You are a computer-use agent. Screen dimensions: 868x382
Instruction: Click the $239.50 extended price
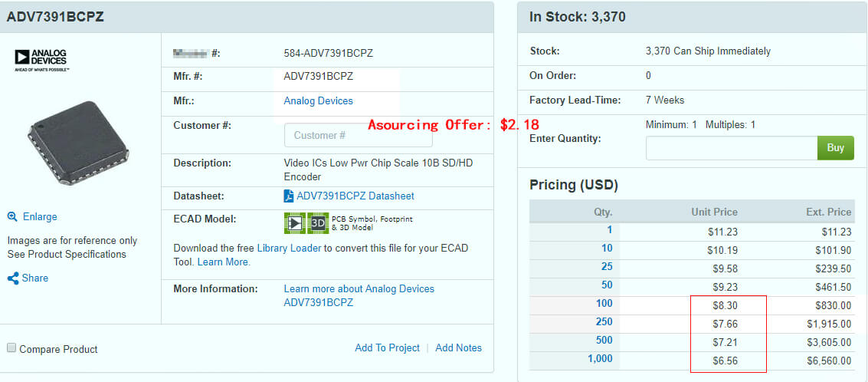[833, 269]
